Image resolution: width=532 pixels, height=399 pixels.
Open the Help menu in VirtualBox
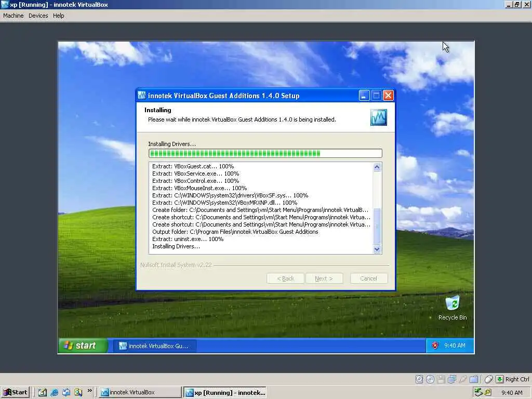58,16
